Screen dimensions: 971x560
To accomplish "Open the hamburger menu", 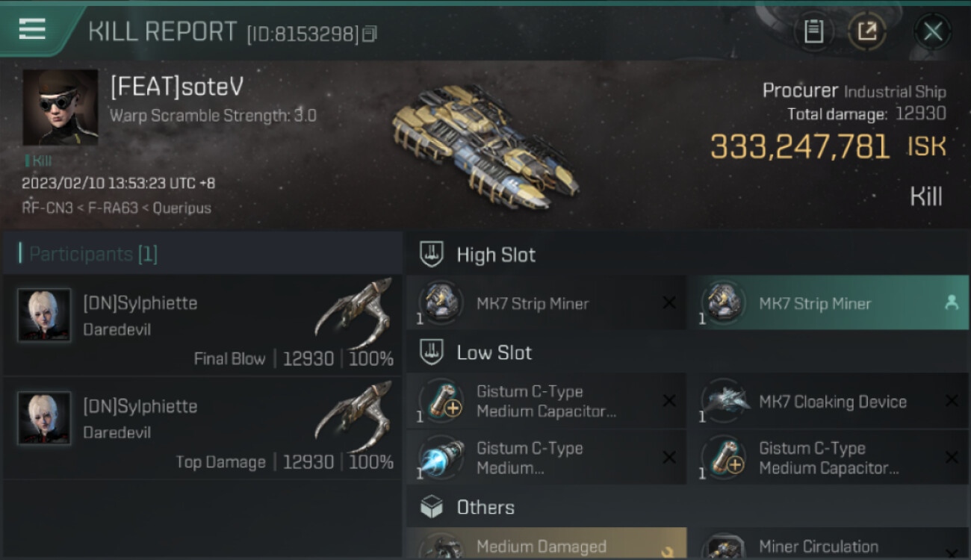I will point(32,29).
